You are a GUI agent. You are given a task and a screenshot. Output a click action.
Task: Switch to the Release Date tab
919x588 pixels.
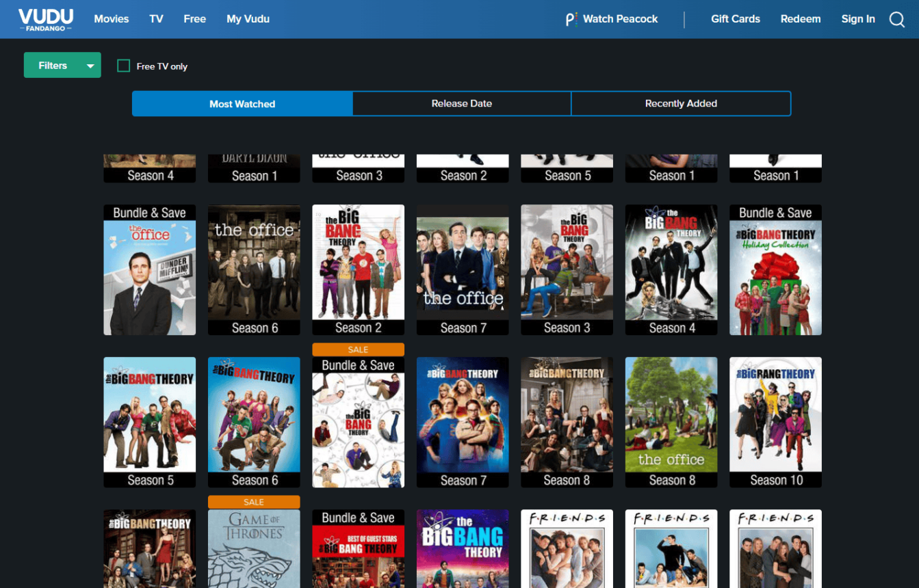coord(461,104)
